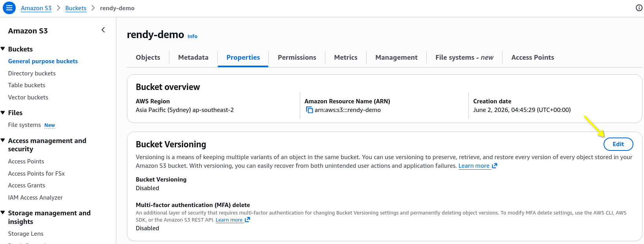Switch to the Objects tab
The width and height of the screenshot is (644, 244).
[x=148, y=57]
